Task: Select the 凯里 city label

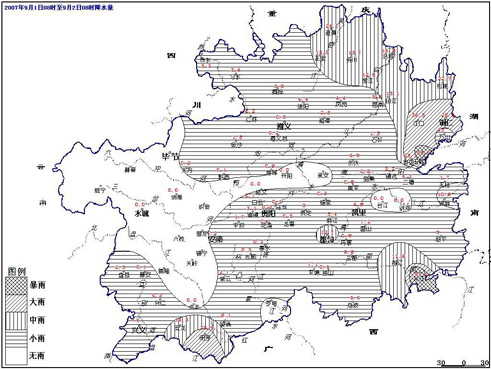Action: [358, 213]
